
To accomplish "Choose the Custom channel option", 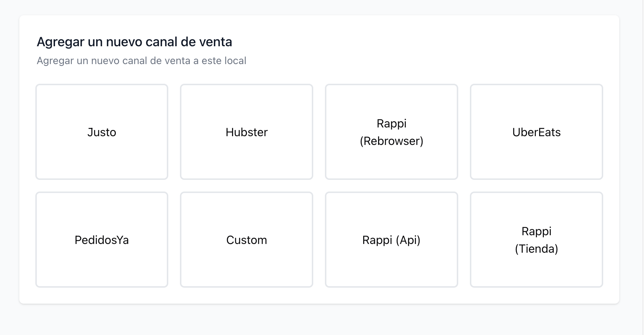I will point(247,240).
